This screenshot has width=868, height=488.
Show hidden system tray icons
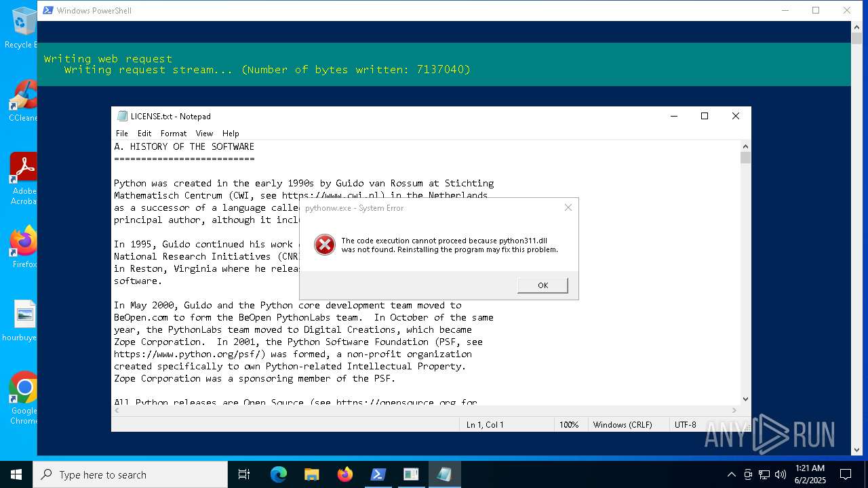point(731,474)
